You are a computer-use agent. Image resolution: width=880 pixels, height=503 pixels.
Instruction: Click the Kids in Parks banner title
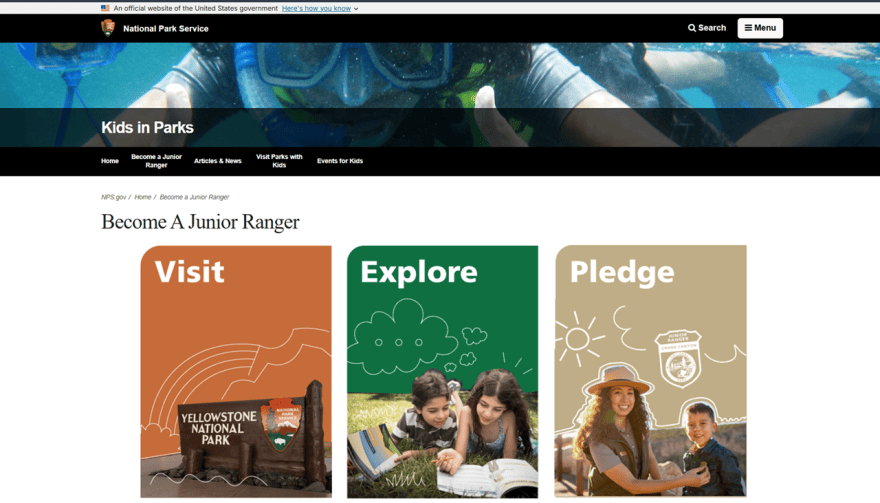pyautogui.click(x=147, y=127)
